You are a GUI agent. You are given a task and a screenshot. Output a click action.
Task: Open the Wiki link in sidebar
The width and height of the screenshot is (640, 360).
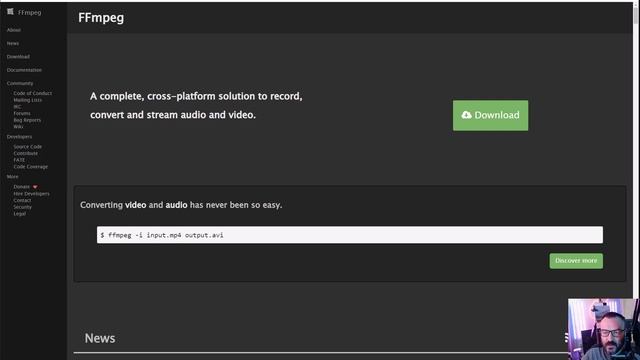point(18,127)
